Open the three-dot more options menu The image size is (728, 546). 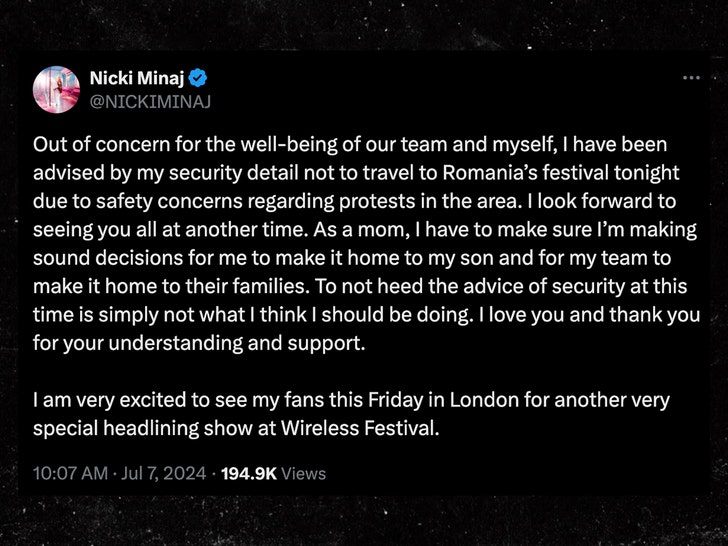click(691, 77)
